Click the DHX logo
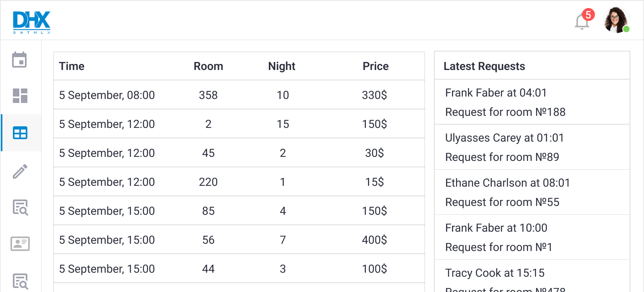644x292 pixels. [32, 22]
